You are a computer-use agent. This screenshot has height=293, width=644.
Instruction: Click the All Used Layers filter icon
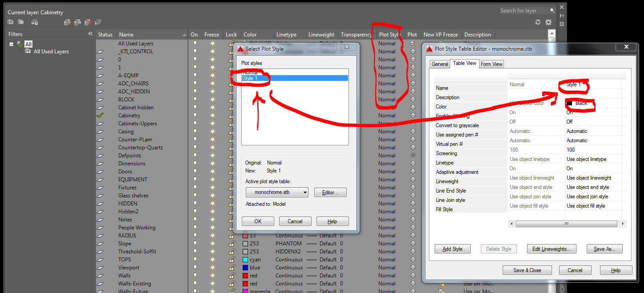[28, 52]
